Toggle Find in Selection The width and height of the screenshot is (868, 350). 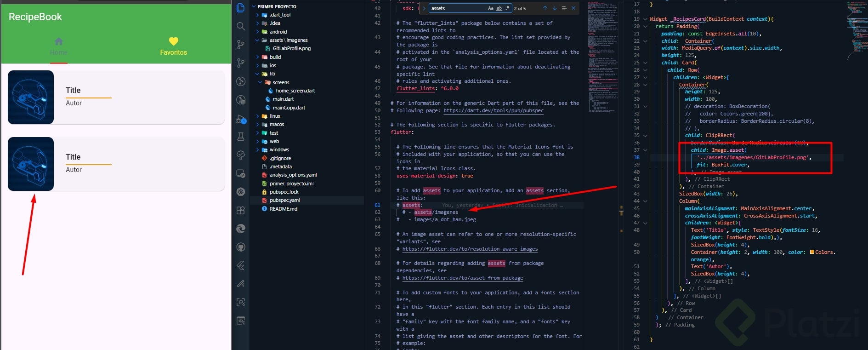tap(564, 8)
